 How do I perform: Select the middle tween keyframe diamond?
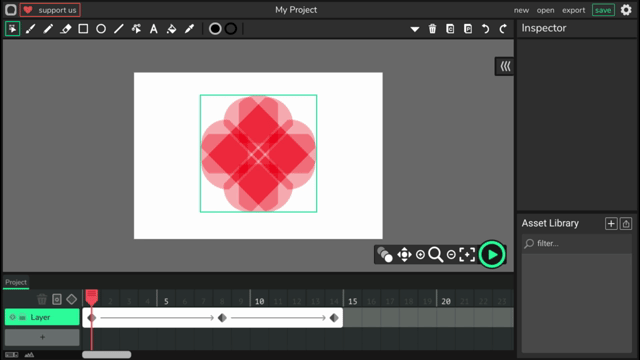[x=222, y=318]
